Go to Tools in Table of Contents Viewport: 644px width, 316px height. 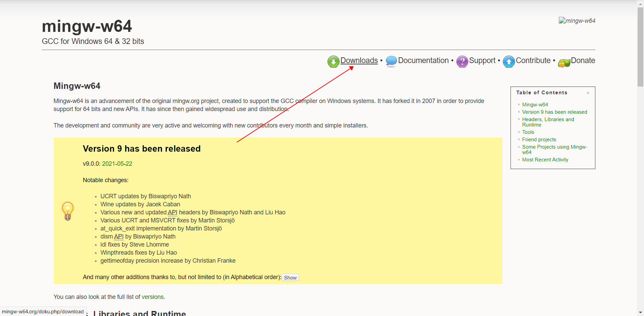528,132
